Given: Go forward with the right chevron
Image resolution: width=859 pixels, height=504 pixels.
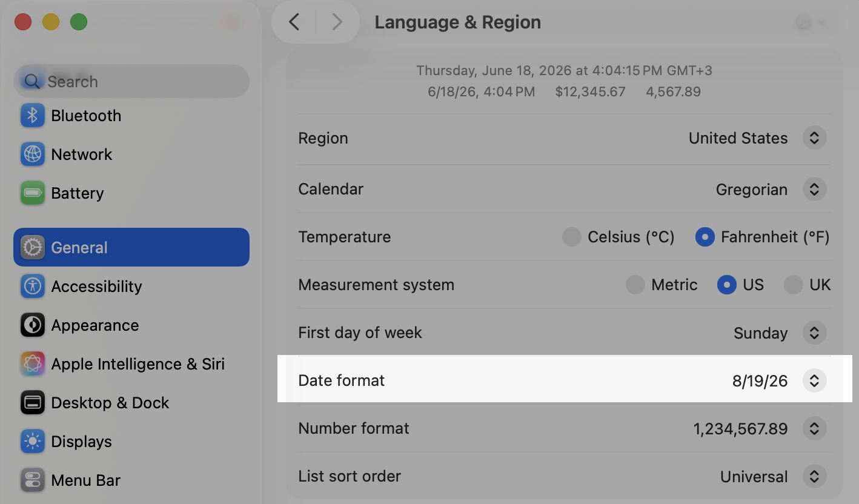Looking at the screenshot, I should 337,22.
